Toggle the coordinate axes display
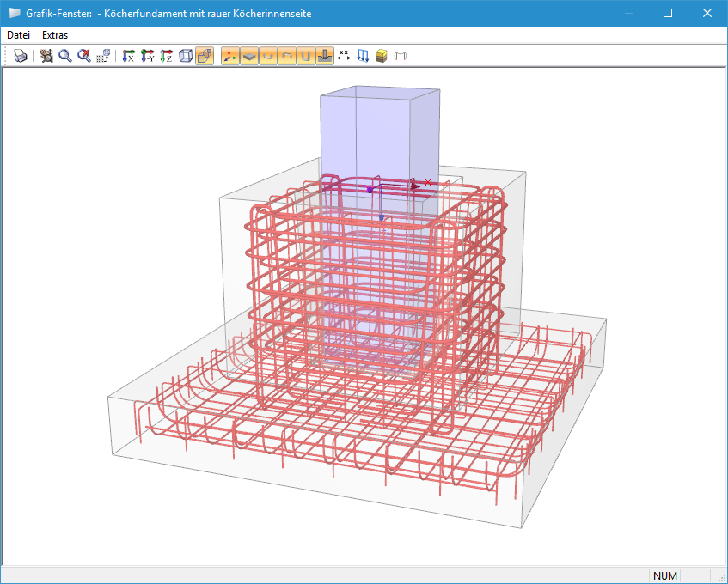Screen dimensions: 728x584 230,56
